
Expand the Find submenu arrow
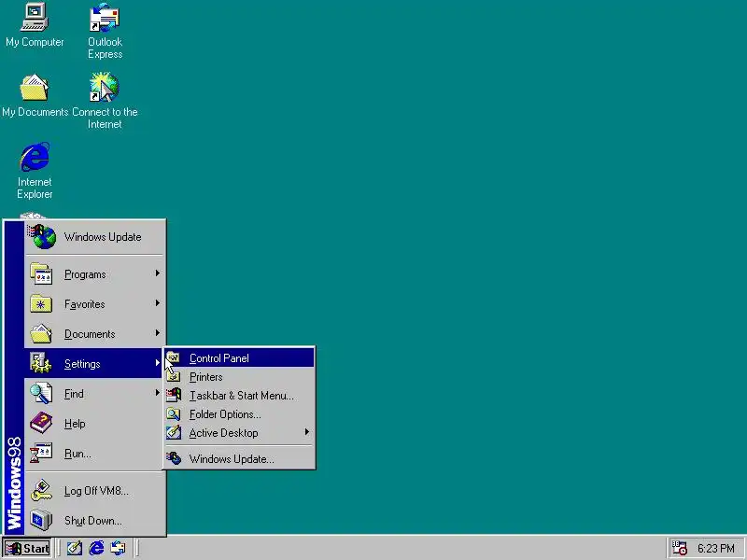157,393
